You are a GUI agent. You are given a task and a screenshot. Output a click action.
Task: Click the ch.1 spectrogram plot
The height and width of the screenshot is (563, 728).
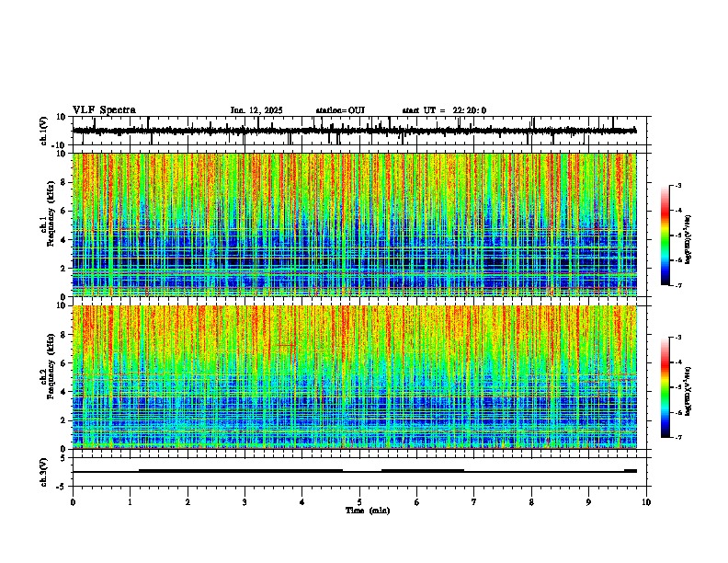pyautogui.click(x=355, y=224)
